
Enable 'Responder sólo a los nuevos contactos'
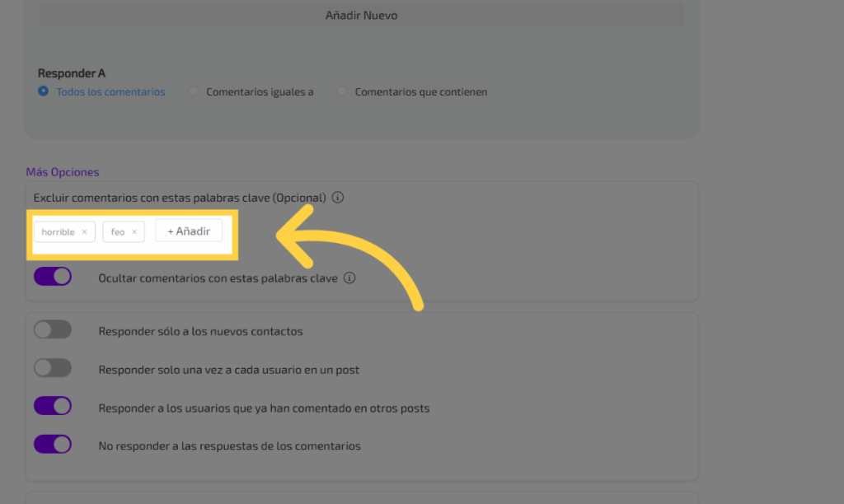coord(53,330)
